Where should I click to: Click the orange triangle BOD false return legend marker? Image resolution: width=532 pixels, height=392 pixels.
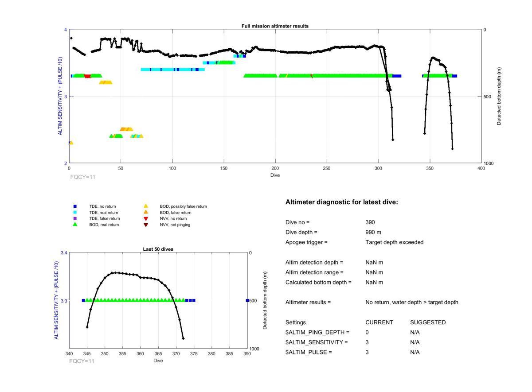145,213
